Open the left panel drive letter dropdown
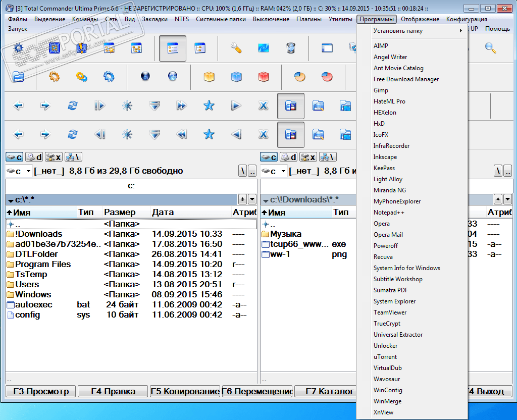517x420 pixels. (28, 171)
